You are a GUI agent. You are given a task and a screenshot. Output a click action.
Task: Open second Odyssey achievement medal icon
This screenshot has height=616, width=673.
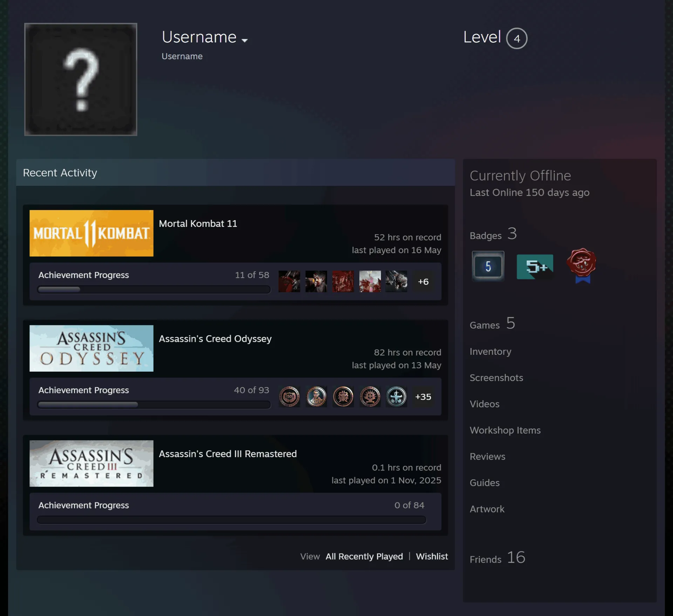[316, 397]
